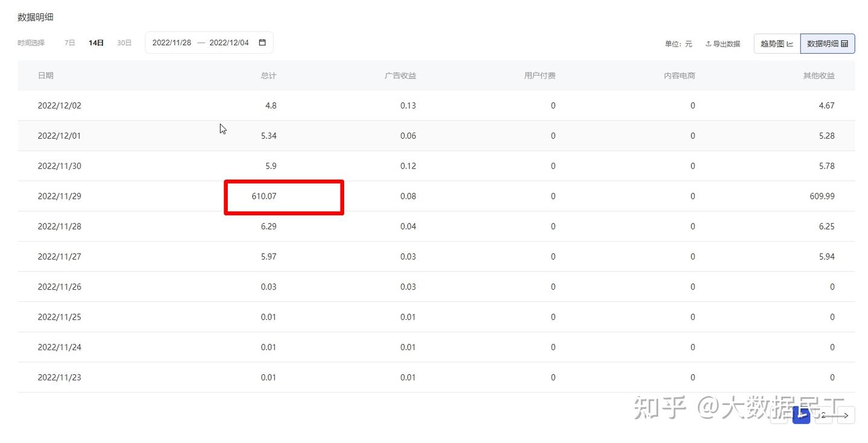Select the 7日 time range
Viewport: 868px width, 443px height.
[x=70, y=43]
